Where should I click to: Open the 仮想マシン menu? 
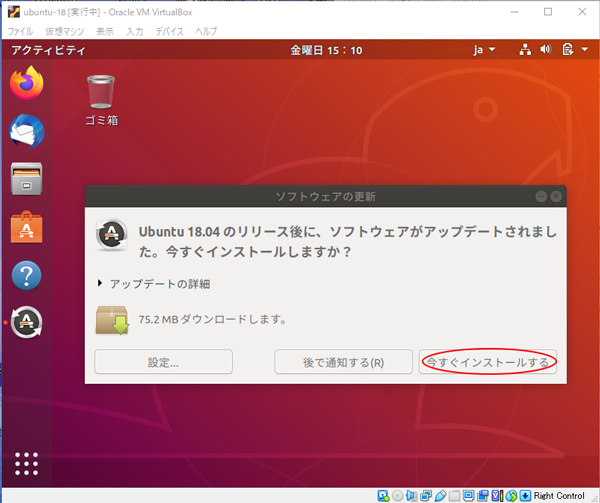coord(65,31)
